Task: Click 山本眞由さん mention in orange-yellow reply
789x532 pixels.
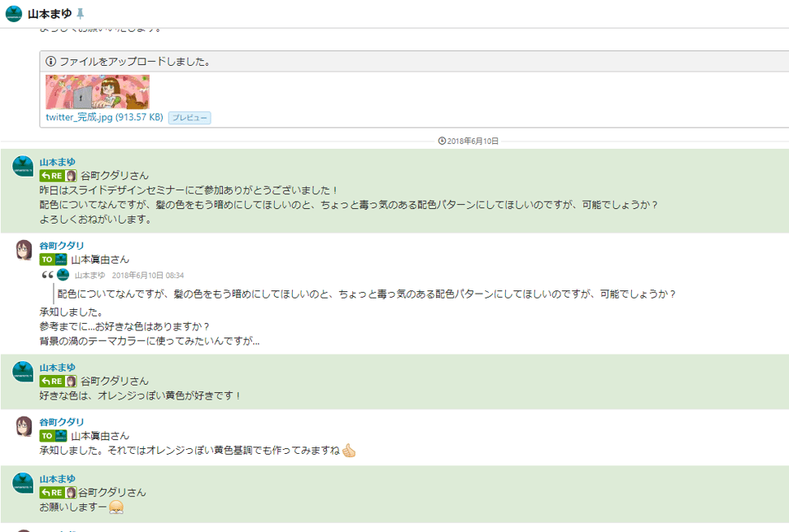Action: pyautogui.click(x=100, y=435)
